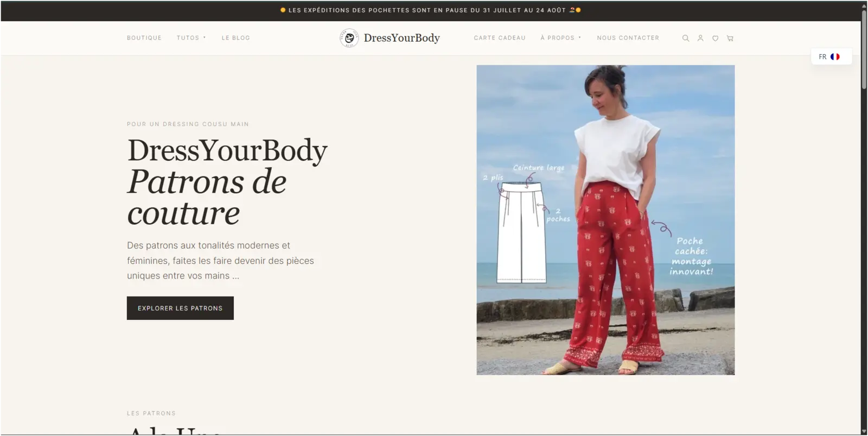This screenshot has height=436, width=868.
Task: Click the "POUR UN DRESSING COUSU MAIN" caption
Action: [x=188, y=124]
